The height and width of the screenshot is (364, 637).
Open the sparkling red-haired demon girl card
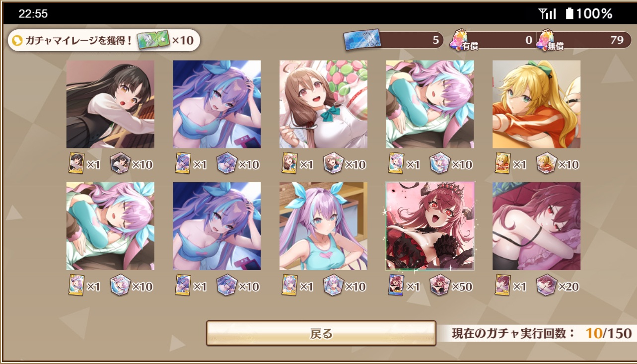tap(430, 226)
